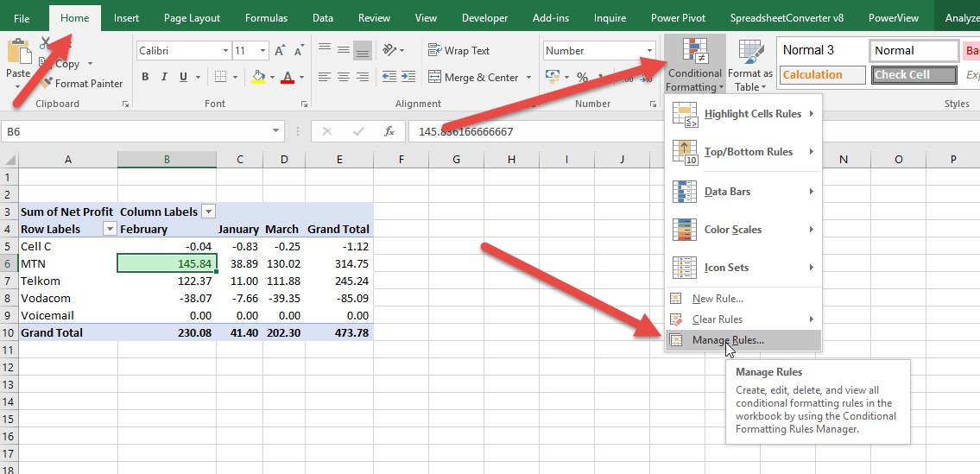Select the Vodacom row label cell
980x474 pixels.
tap(68, 298)
